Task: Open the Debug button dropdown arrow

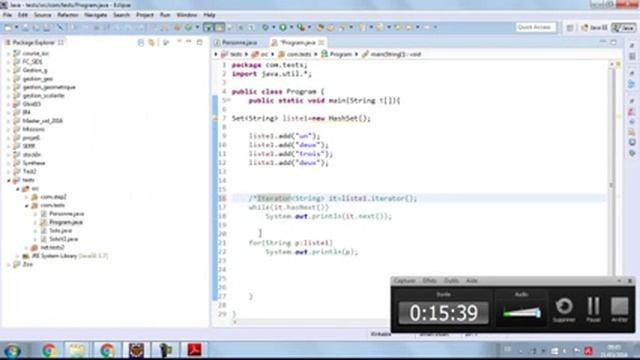Action: click(x=274, y=27)
